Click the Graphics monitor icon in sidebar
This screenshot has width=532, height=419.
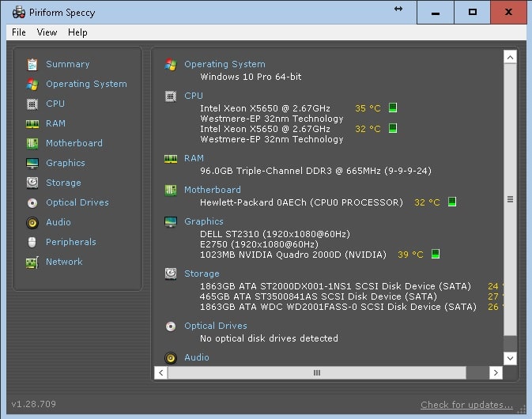(32, 163)
